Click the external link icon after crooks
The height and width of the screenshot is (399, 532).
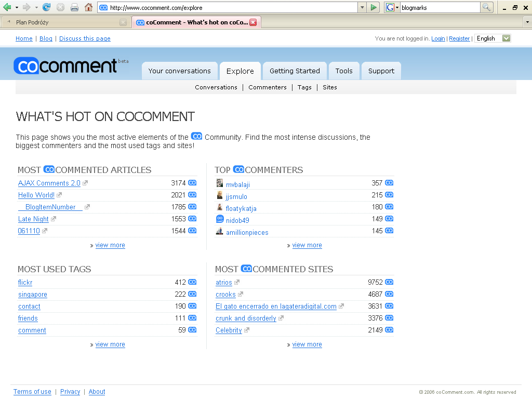pyautogui.click(x=241, y=294)
